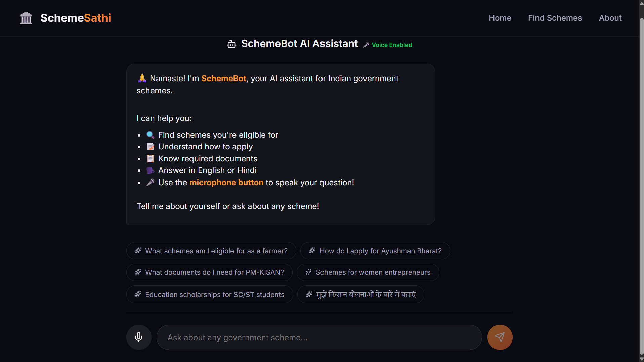644x362 pixels.
Task: Click the robot icon beside SchemeBot AI Assistant
Action: 231,44
